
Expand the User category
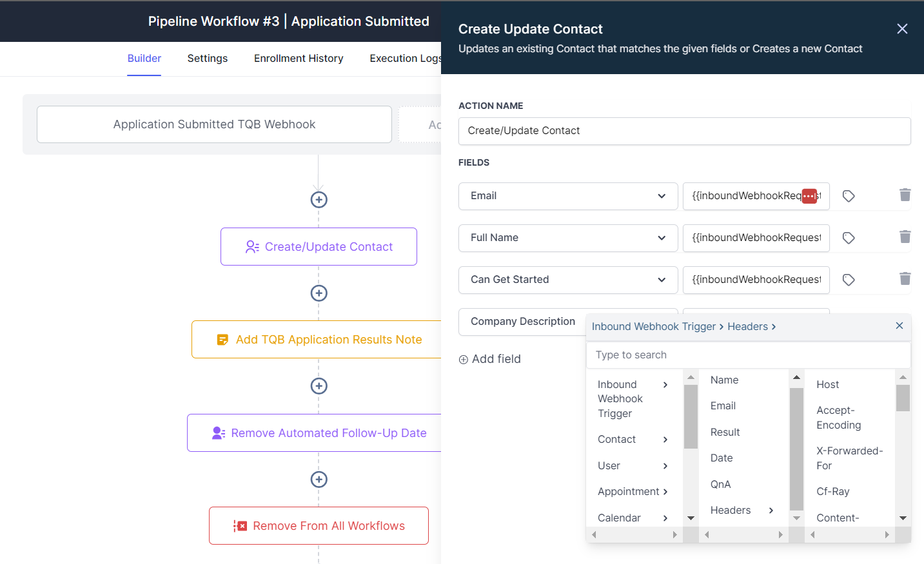click(x=633, y=466)
